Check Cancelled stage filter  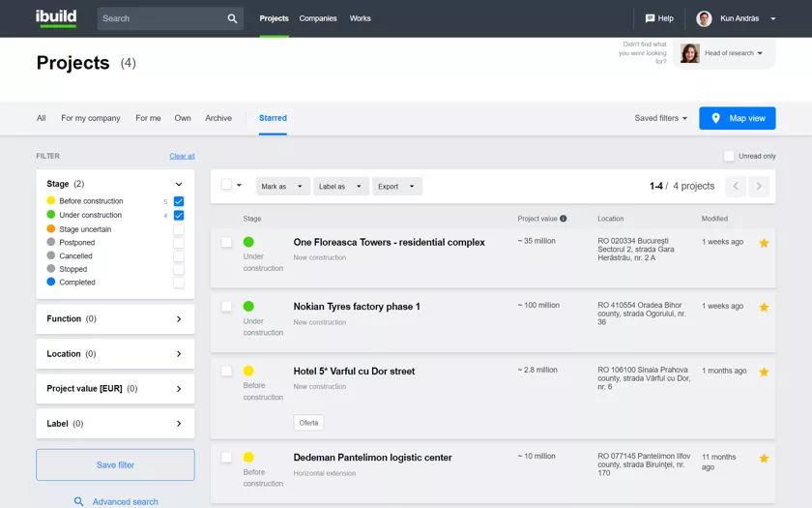pyautogui.click(x=179, y=256)
